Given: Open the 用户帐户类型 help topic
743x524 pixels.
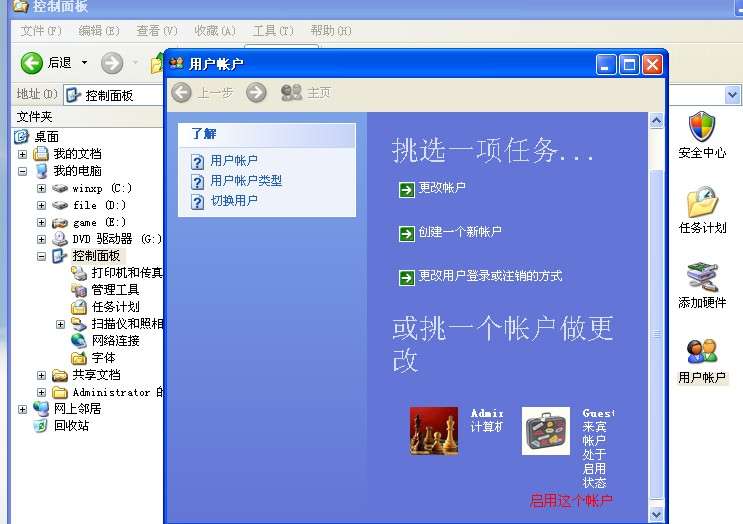Looking at the screenshot, I should (246, 181).
